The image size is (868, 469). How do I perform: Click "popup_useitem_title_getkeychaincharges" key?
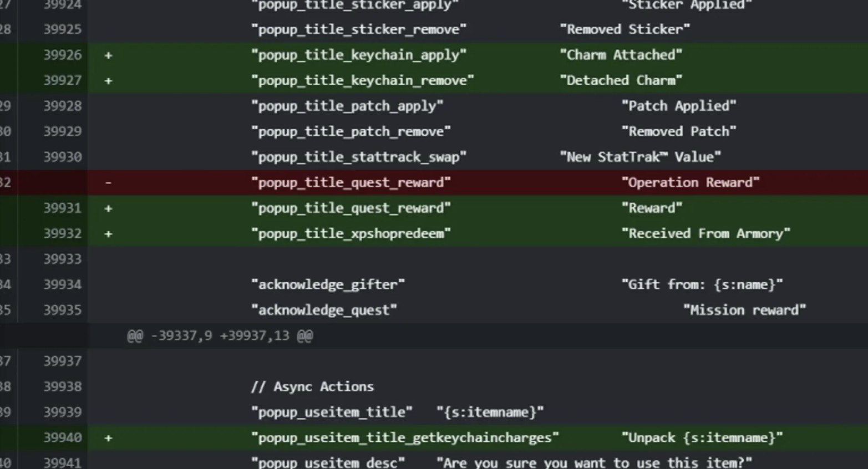tap(405, 437)
